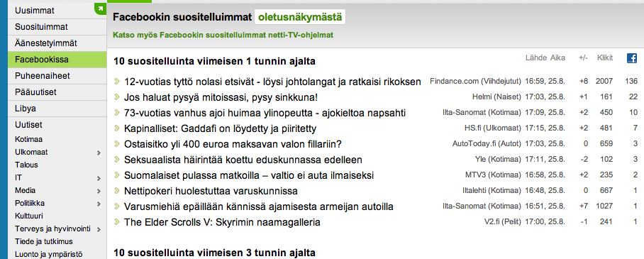
Task: Click bullet arrow beside Nettipokeri headline
Action: (x=117, y=191)
